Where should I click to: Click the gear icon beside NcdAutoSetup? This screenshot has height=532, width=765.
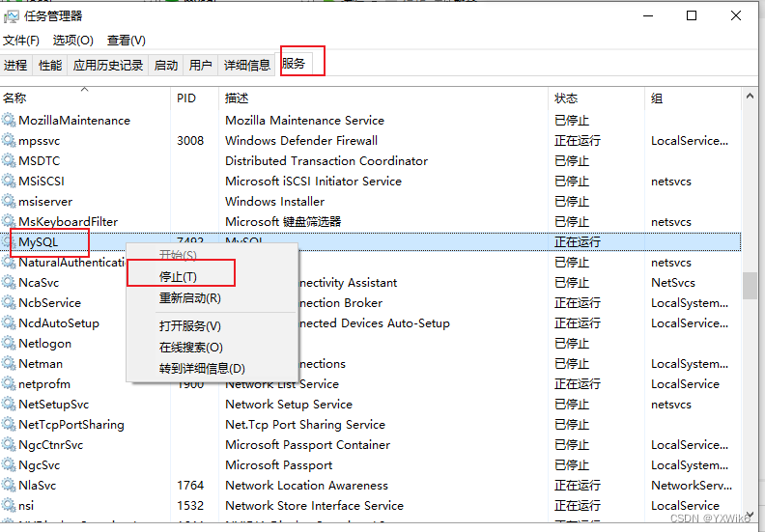(9, 322)
